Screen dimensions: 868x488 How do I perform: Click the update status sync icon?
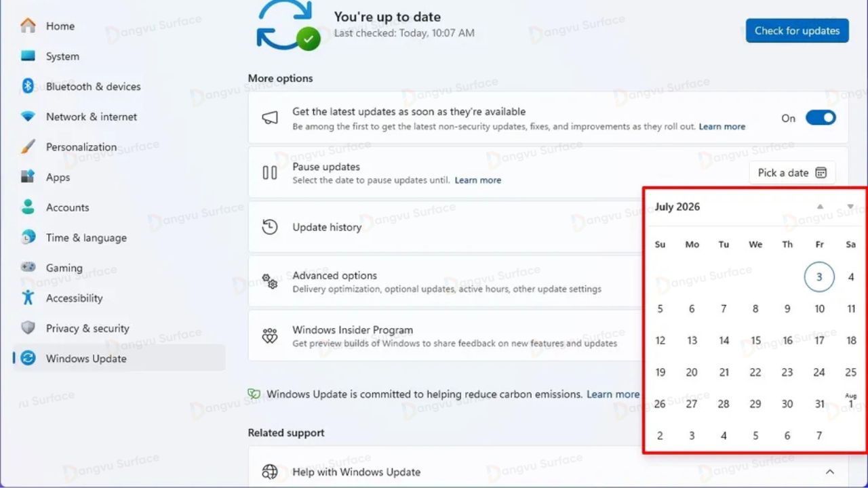click(287, 24)
